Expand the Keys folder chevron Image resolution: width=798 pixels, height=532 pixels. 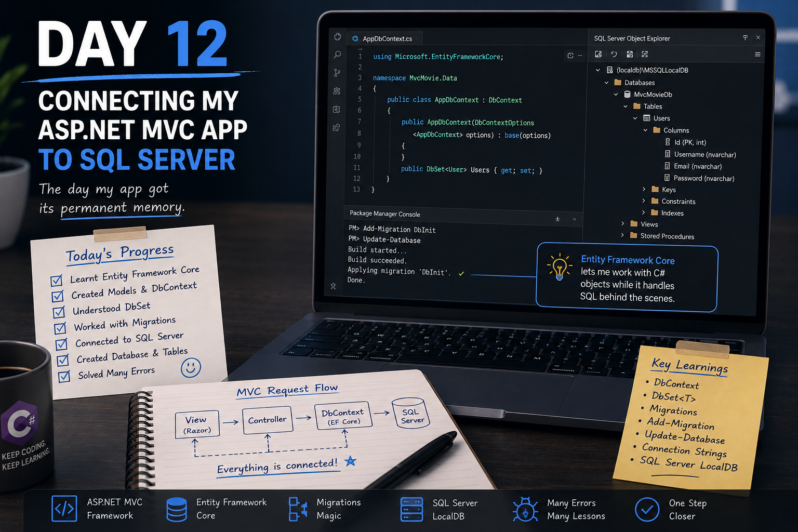coord(644,189)
